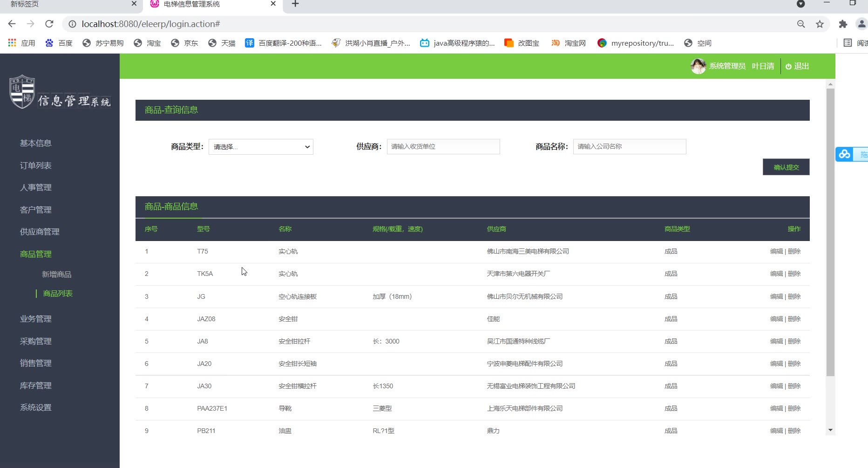868x468 pixels.
Task: Click the vertical scrollbar thumb
Action: click(830, 232)
